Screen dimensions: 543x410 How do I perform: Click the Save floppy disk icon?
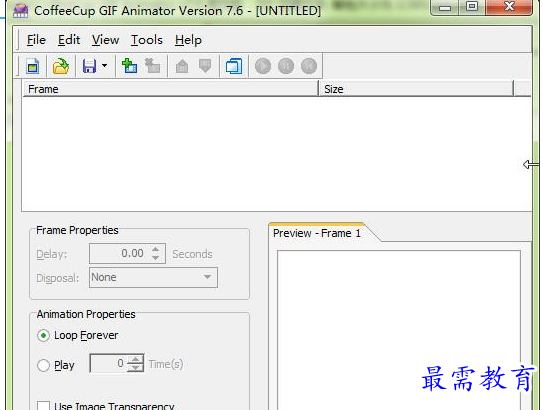pos(89,66)
